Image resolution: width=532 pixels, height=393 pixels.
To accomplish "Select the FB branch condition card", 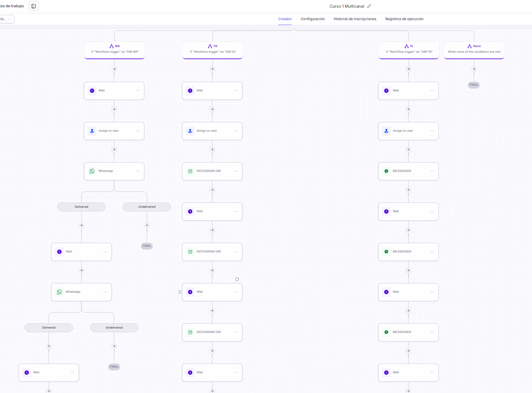I will tap(213, 50).
